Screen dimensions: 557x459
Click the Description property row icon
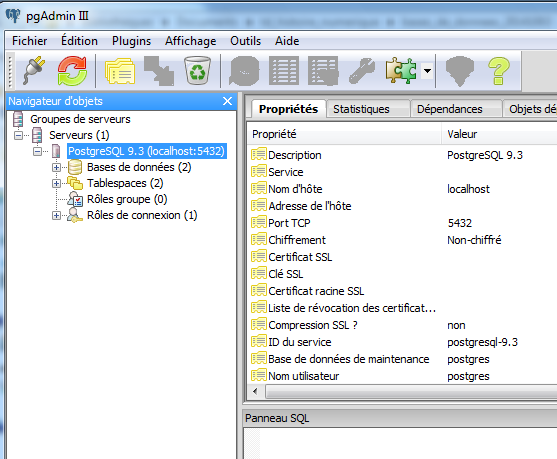tap(259, 155)
